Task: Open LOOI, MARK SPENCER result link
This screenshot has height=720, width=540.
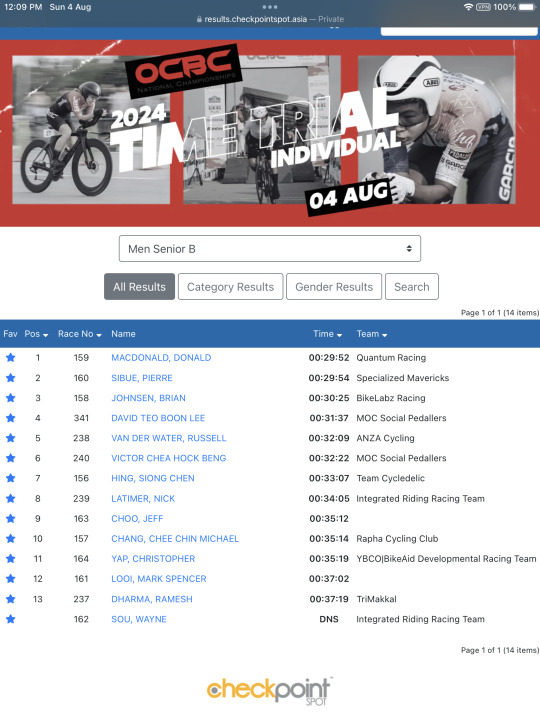Action: (x=159, y=579)
